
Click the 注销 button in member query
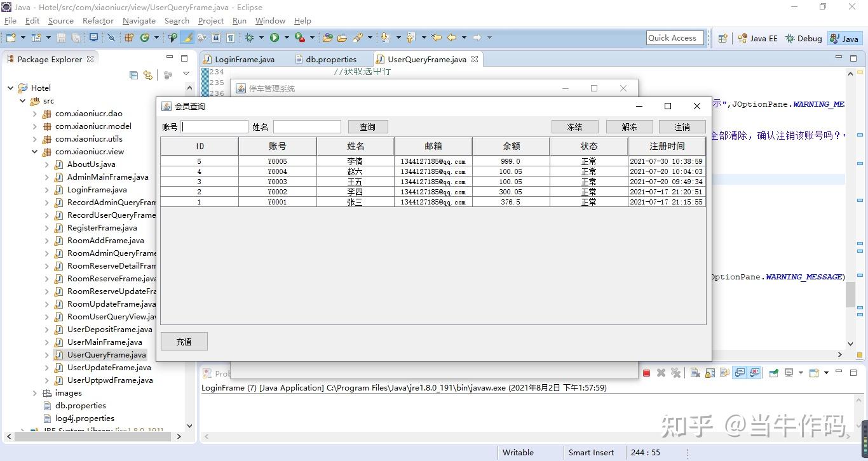coord(682,127)
